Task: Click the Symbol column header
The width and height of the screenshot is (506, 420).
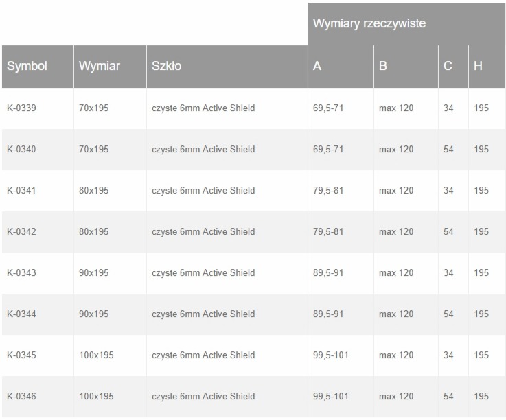Action: [27, 67]
